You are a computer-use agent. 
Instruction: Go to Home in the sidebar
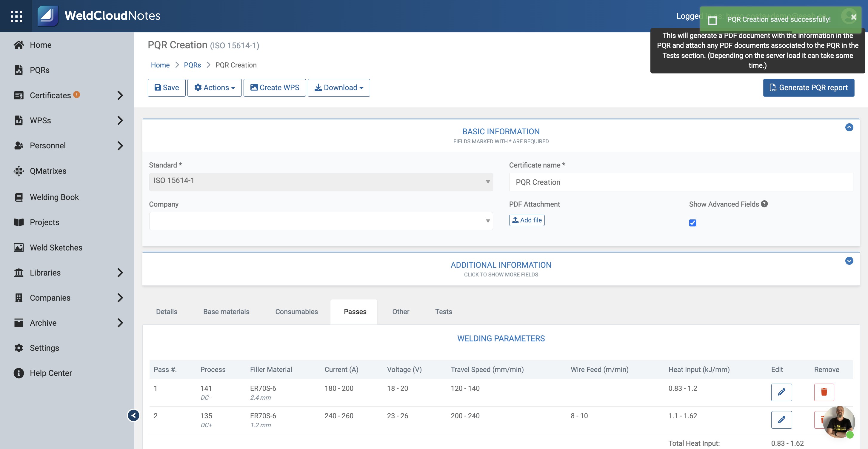point(40,45)
